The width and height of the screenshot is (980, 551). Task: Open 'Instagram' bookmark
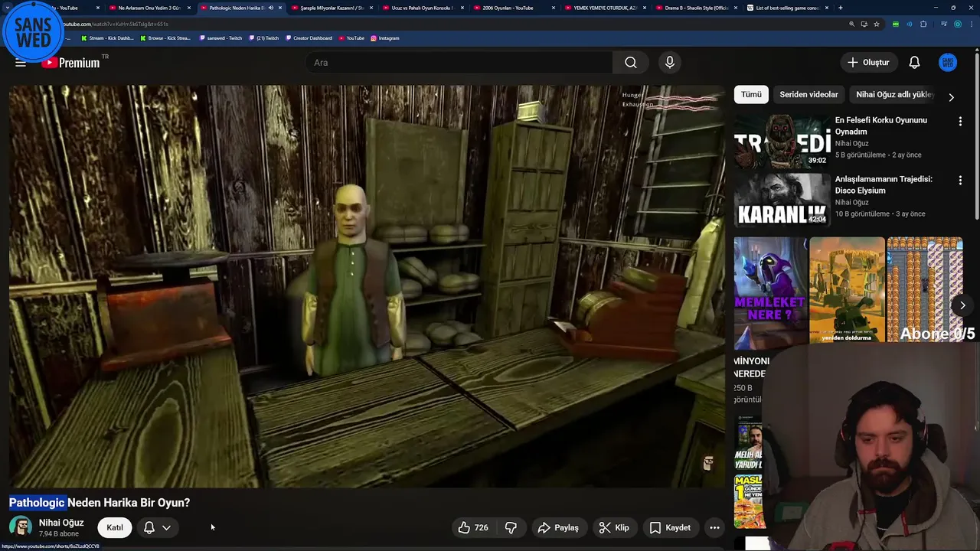click(385, 37)
